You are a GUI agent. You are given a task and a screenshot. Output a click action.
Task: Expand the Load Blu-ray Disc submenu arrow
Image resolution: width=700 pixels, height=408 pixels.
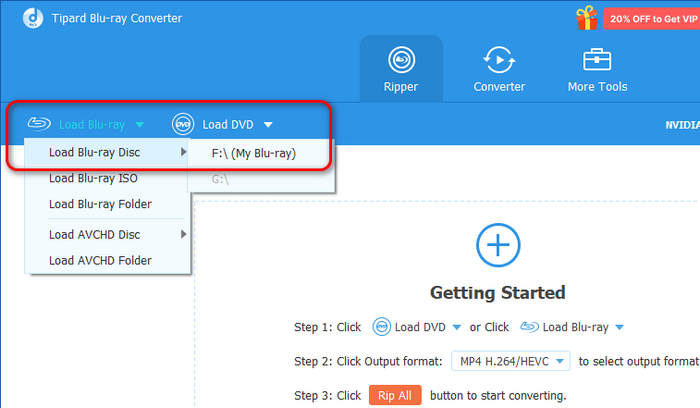click(183, 152)
